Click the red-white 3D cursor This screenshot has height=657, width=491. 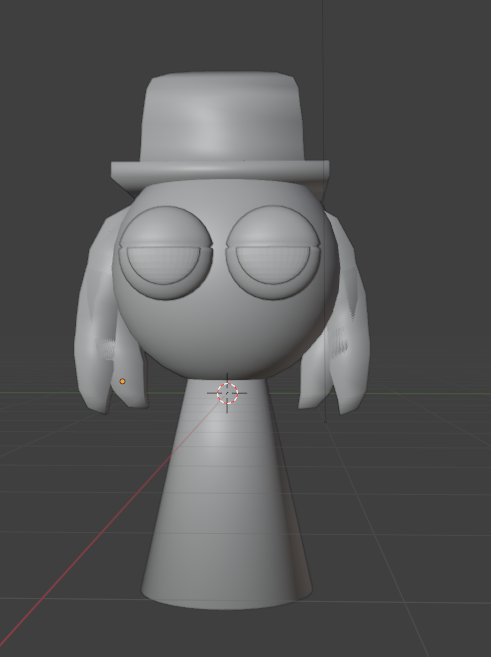pos(227,393)
